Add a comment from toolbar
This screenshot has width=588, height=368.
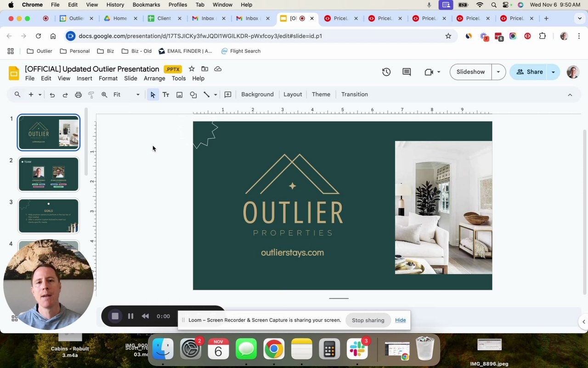coord(228,95)
